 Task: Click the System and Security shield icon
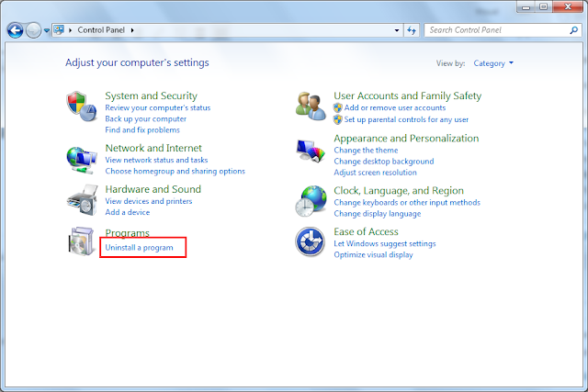tap(82, 106)
